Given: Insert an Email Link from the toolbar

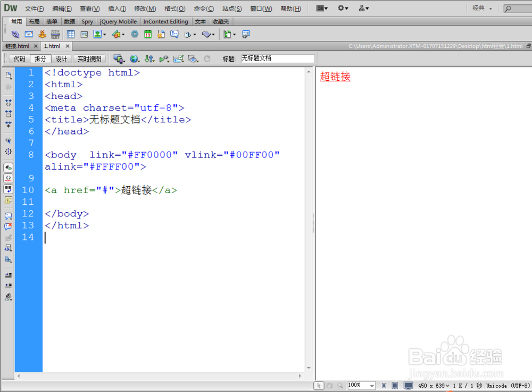Looking at the screenshot, I should click(x=29, y=34).
